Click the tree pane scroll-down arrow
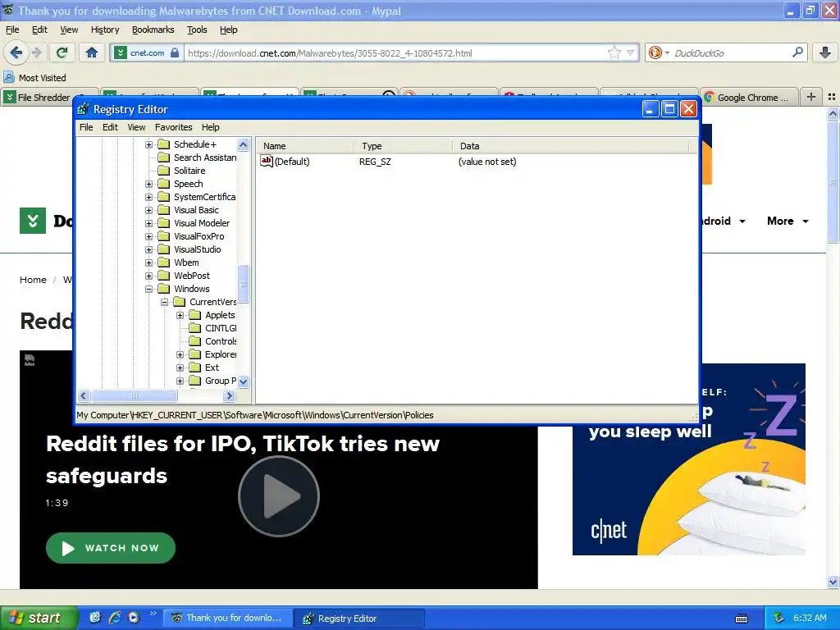The image size is (840, 630). click(243, 381)
